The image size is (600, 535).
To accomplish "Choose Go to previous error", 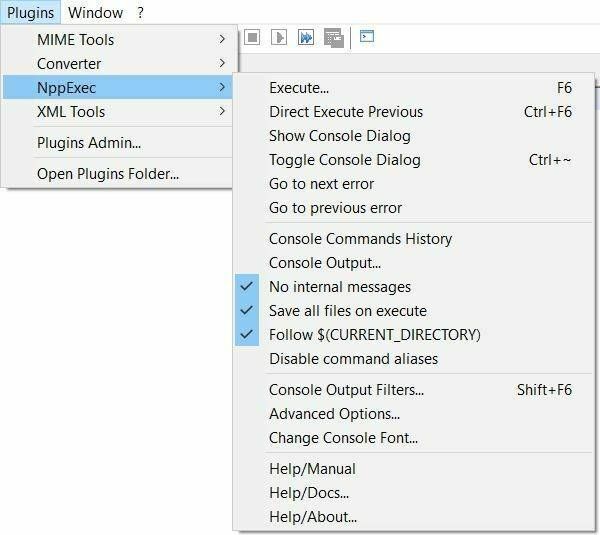I will click(414, 208).
